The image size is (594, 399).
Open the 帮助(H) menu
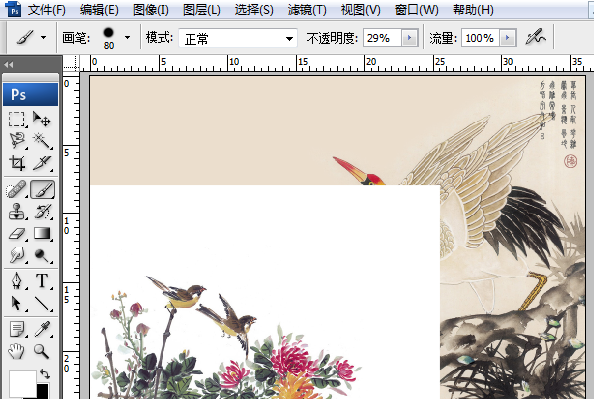473,9
